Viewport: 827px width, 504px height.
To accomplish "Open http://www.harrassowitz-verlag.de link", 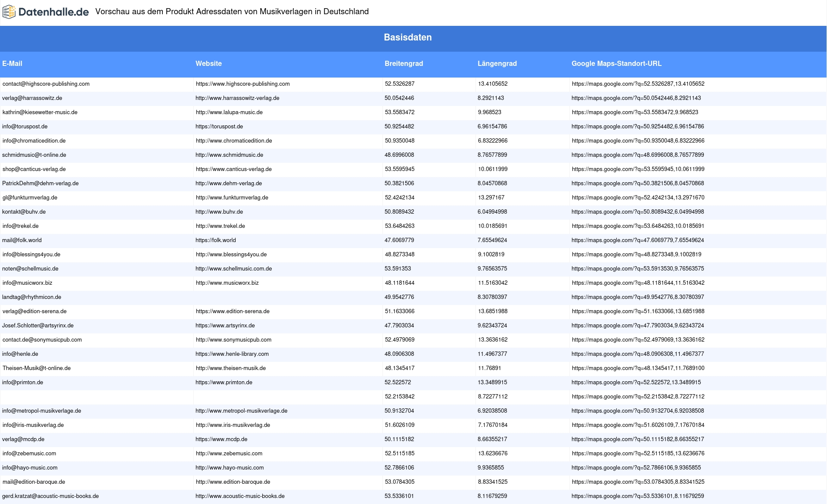I will [x=237, y=98].
